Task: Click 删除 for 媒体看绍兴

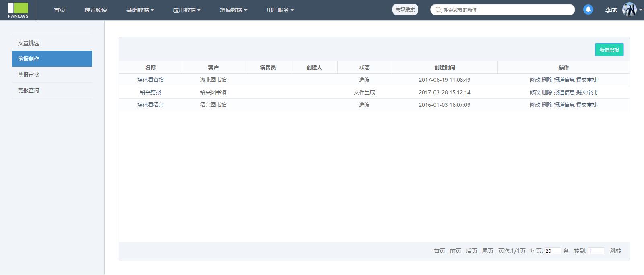Action: coord(547,105)
